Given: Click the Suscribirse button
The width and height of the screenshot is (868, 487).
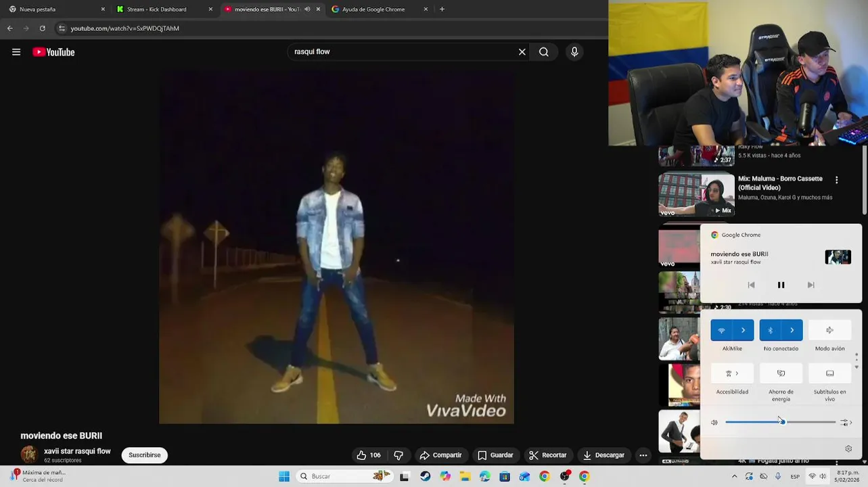Looking at the screenshot, I should pyautogui.click(x=144, y=455).
